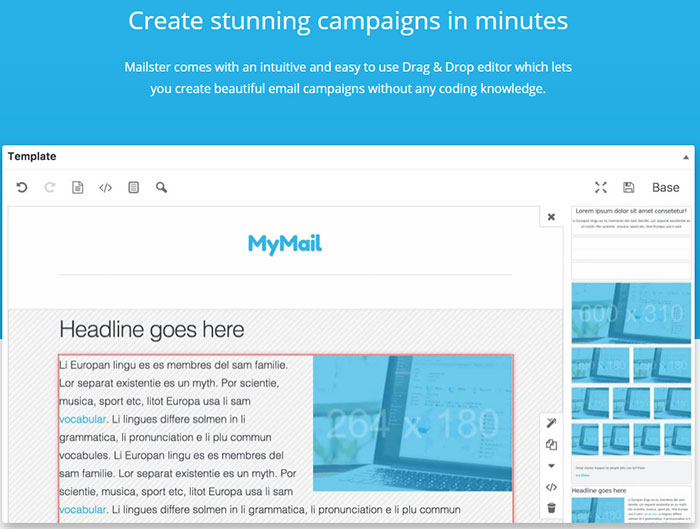Screen dimensions: 700x529
Task: Delete the module with trash icon
Action: tap(551, 508)
